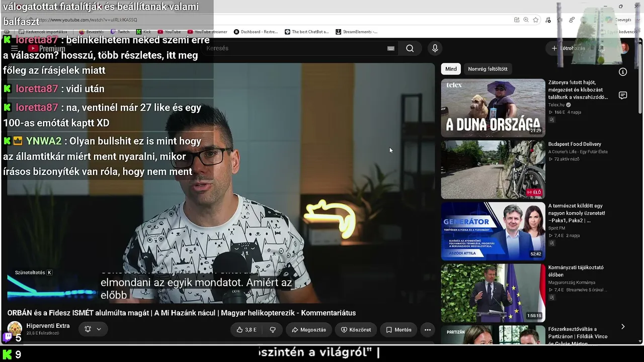Click the YouTube search magnifier icon
Viewport: 644px width, 362px height.
click(410, 48)
